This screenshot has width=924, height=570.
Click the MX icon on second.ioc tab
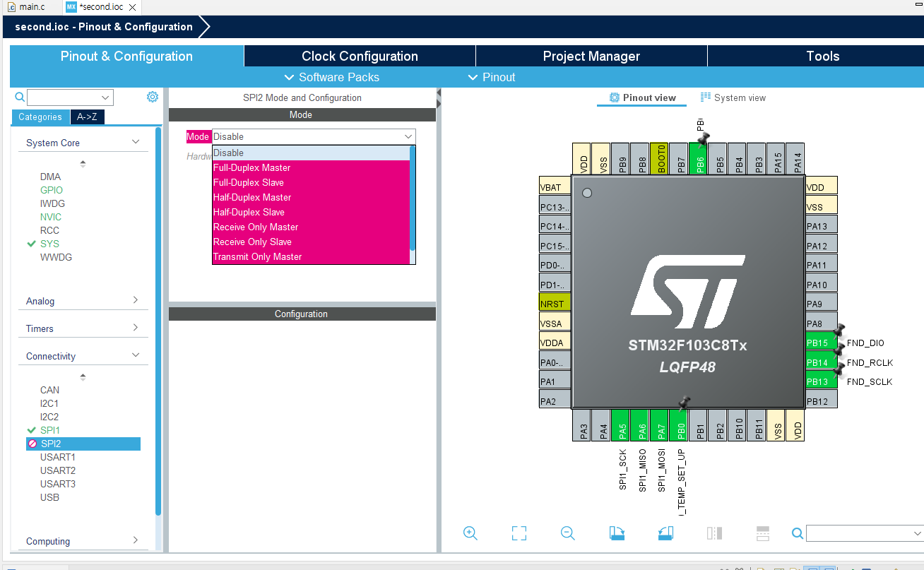tap(71, 7)
